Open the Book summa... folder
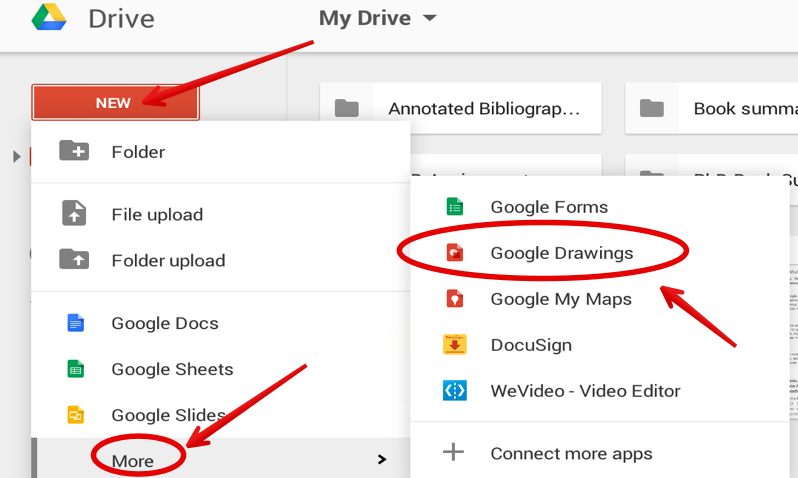Screen dimensions: 798x478 tap(711, 108)
